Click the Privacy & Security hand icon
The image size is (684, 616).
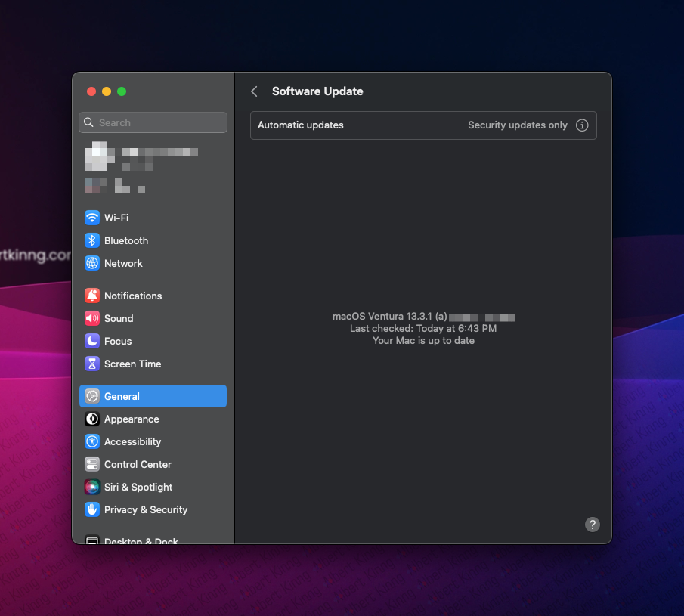[92, 509]
